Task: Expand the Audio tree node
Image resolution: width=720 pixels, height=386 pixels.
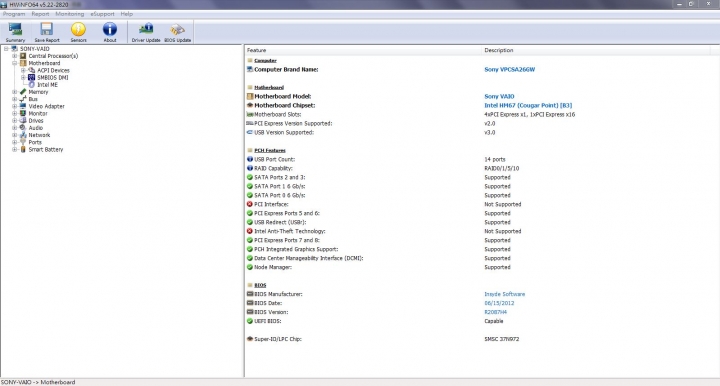Action: 15,128
